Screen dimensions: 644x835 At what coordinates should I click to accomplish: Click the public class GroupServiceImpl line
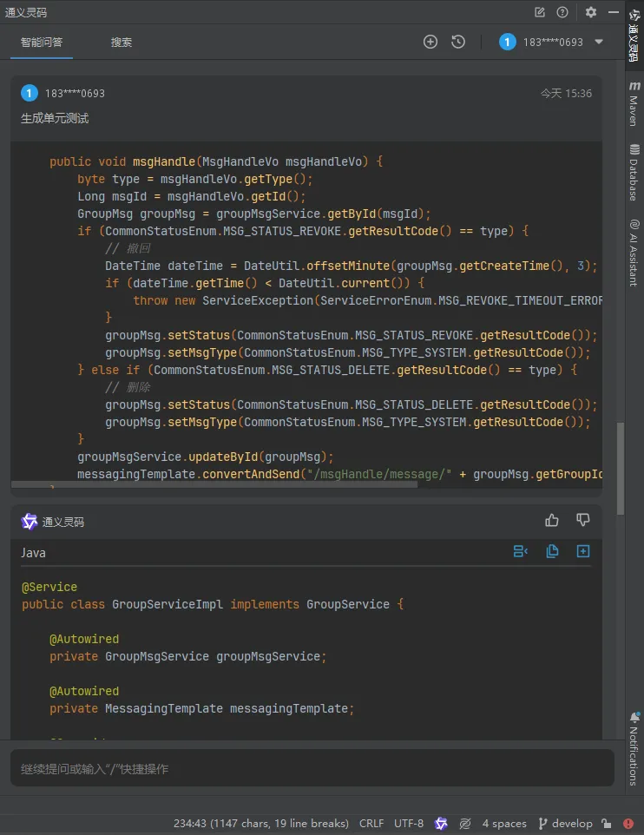pos(213,604)
